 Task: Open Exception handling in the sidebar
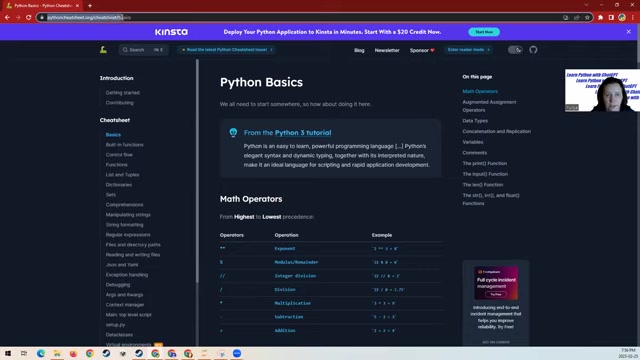pos(127,275)
